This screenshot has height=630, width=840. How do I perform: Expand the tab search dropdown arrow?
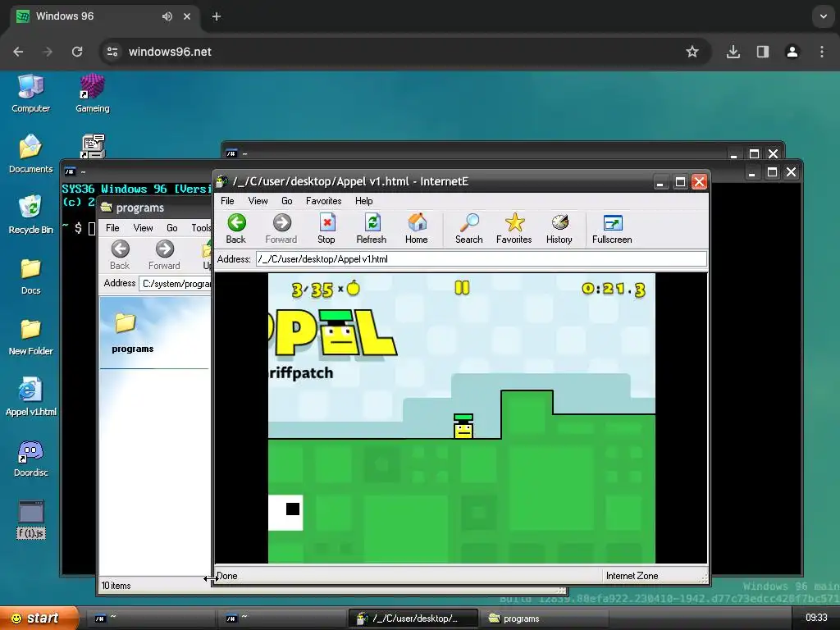[824, 16]
